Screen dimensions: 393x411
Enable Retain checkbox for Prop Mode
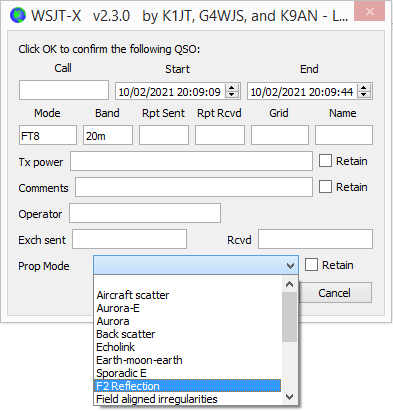pos(311,265)
